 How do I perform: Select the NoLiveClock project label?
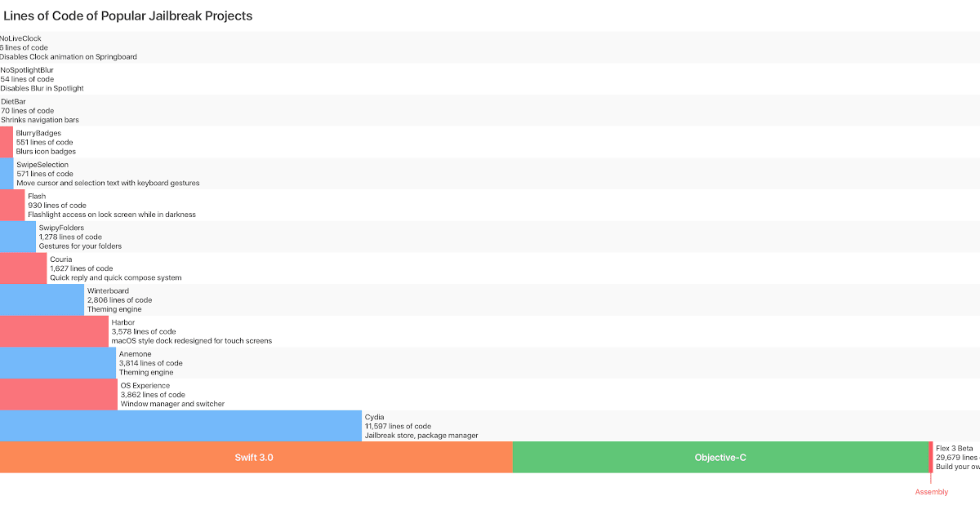(20, 38)
